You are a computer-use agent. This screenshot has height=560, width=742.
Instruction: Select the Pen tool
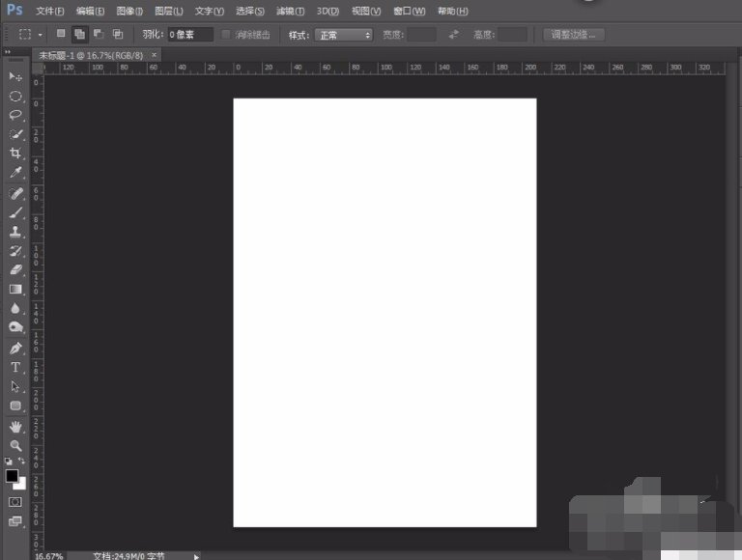coord(15,348)
